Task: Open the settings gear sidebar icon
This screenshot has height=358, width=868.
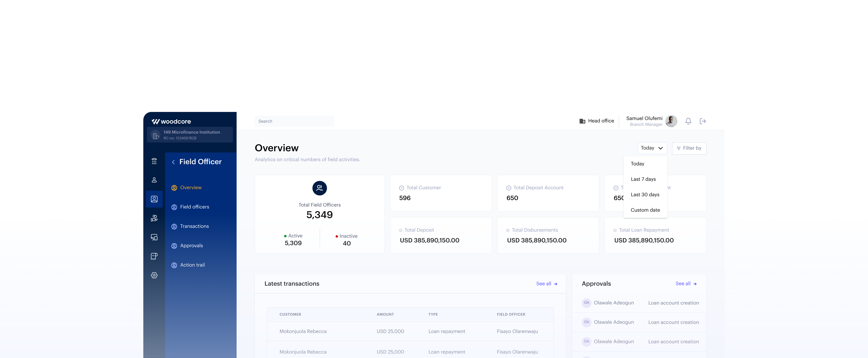Action: pos(154,275)
